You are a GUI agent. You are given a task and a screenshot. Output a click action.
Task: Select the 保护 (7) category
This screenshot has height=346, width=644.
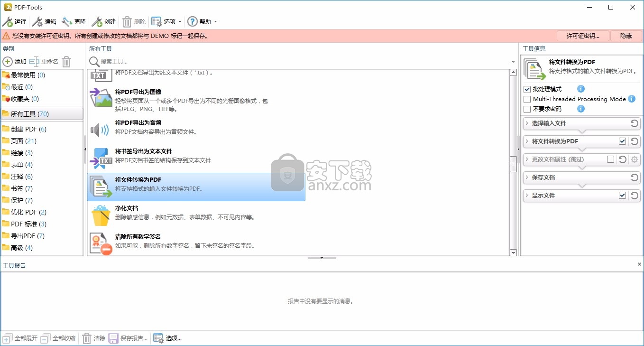click(x=42, y=200)
